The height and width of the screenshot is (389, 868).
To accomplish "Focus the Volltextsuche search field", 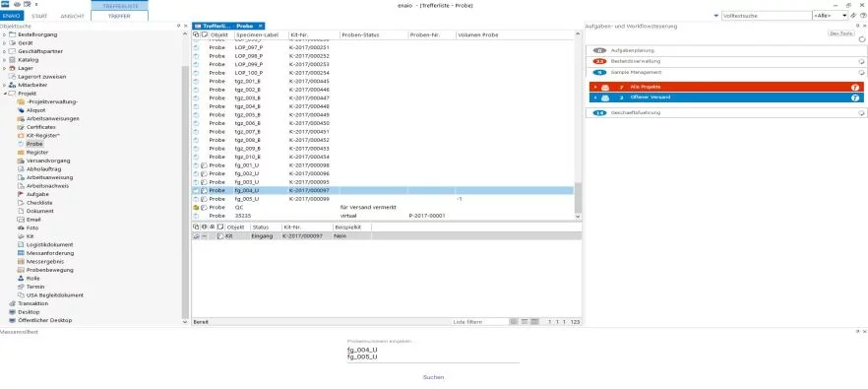I will click(x=766, y=16).
